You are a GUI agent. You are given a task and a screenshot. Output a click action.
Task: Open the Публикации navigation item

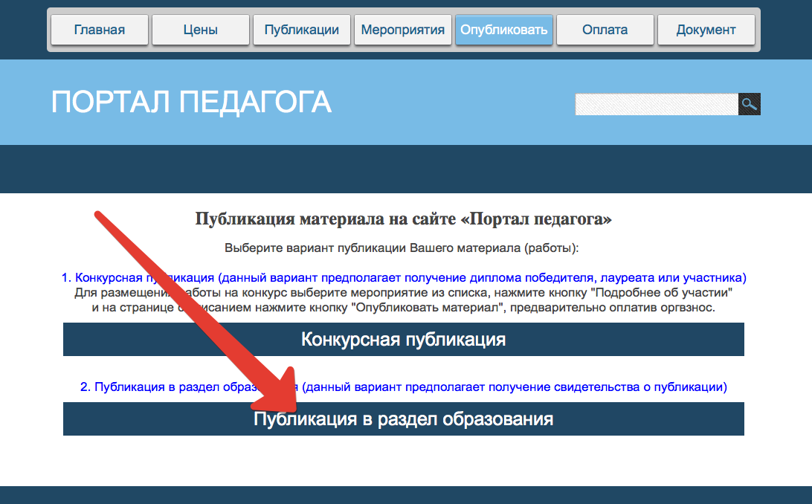(301, 30)
